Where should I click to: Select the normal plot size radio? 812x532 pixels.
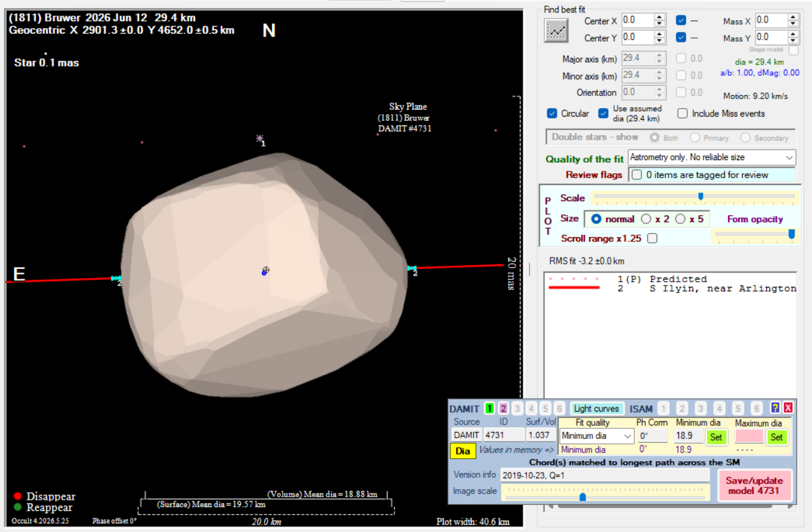pos(596,219)
